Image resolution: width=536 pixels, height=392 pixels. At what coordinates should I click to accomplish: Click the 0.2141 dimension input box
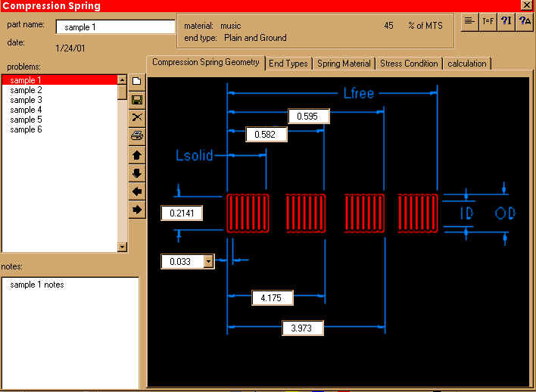coord(182,213)
